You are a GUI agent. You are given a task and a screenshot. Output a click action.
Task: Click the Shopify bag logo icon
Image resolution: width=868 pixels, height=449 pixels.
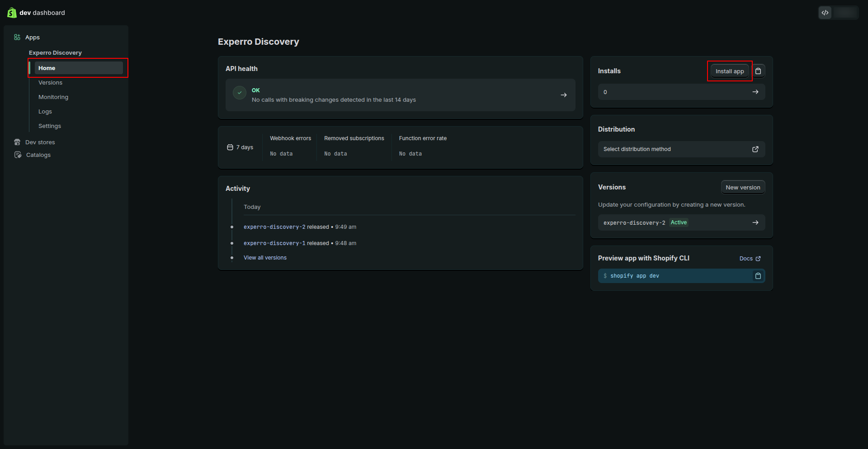[x=12, y=13]
